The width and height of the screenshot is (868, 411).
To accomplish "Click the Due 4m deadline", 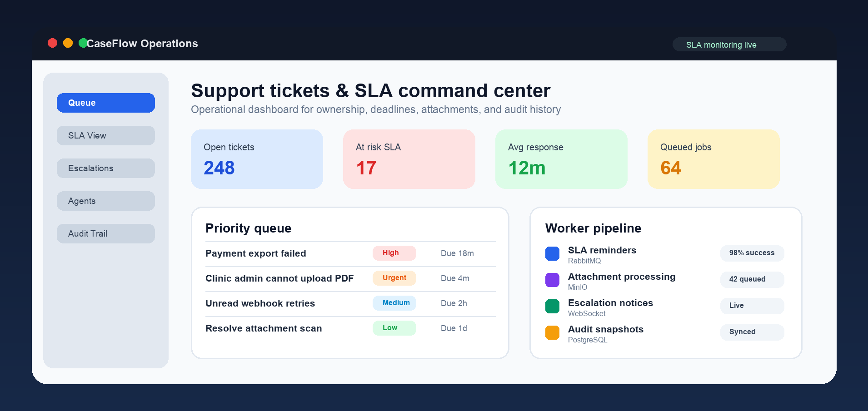I will pos(455,278).
